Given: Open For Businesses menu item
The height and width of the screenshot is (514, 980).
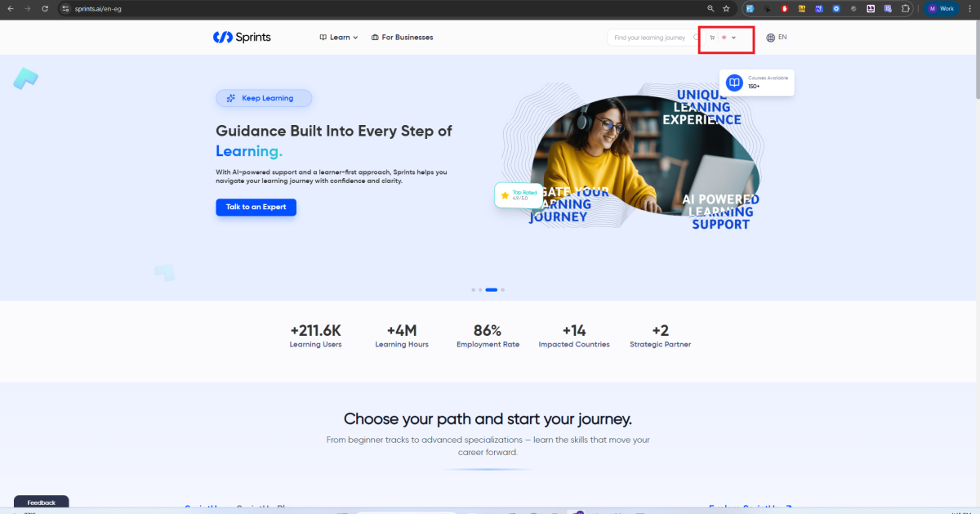Looking at the screenshot, I should (x=402, y=38).
